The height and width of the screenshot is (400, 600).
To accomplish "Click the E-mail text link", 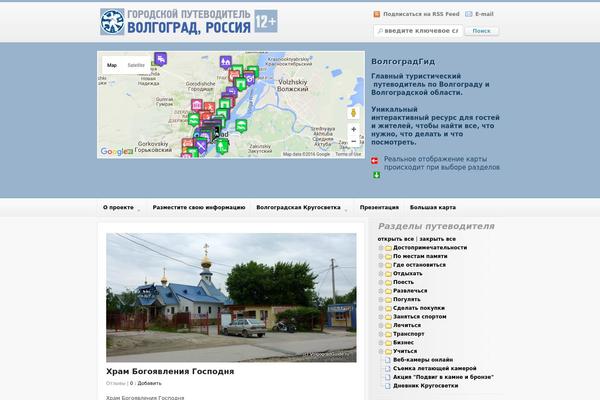I will (484, 14).
